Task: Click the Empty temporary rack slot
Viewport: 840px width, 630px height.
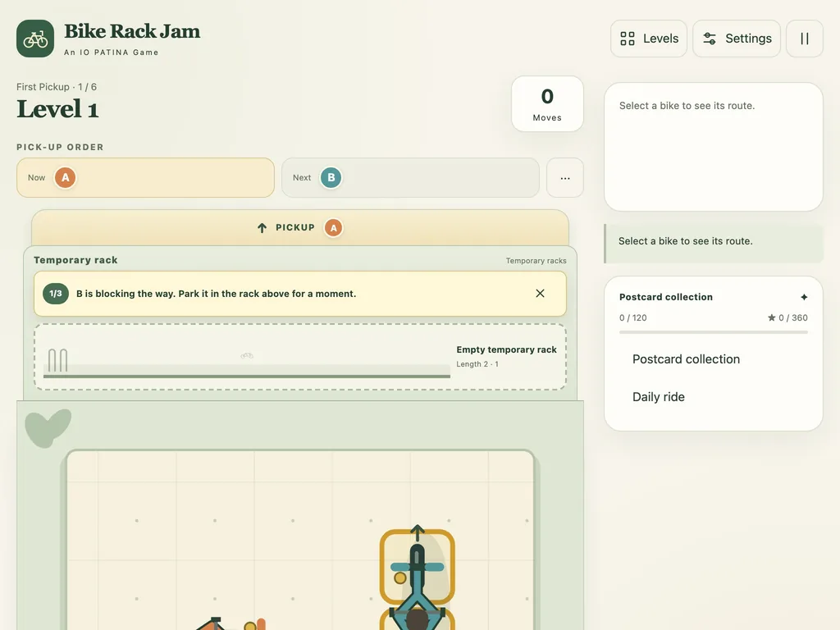Action: 300,357
